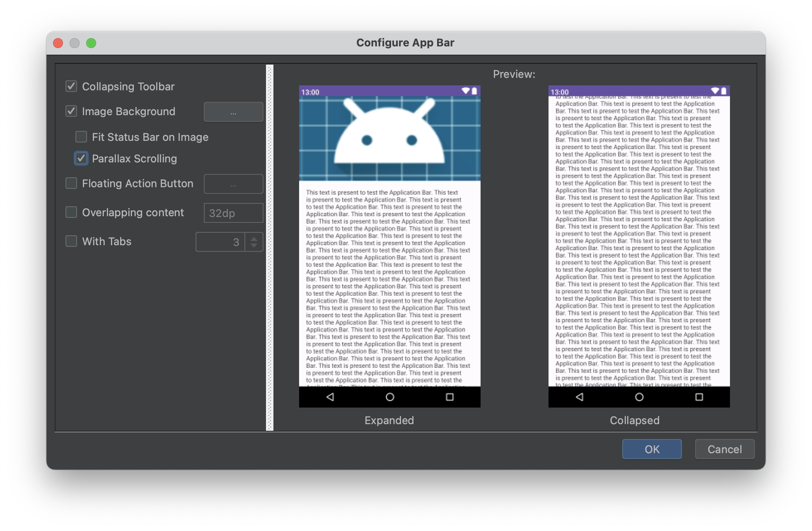Screen dimensions: 812x531
Task: Click the overlap size 32dp field
Action: pos(233,213)
